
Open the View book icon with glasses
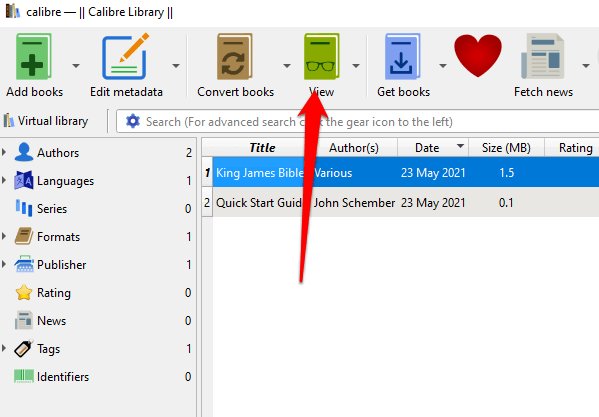click(322, 57)
